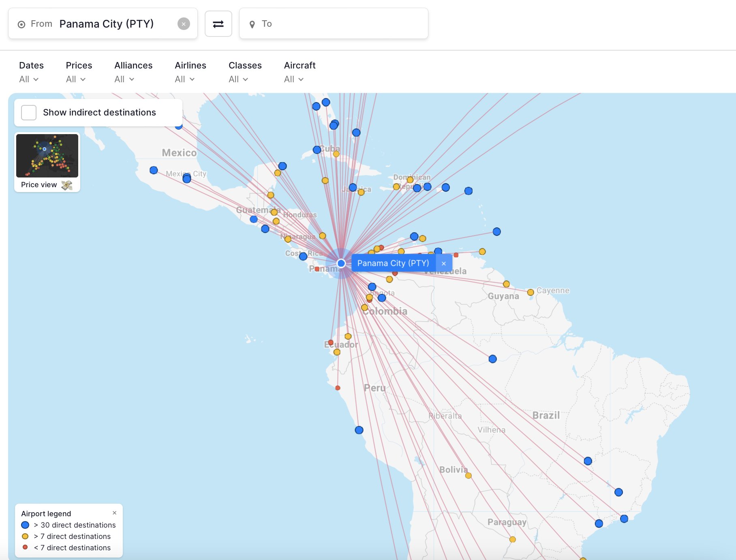Click the '< 7 direct destinations' legend entry

(66, 548)
